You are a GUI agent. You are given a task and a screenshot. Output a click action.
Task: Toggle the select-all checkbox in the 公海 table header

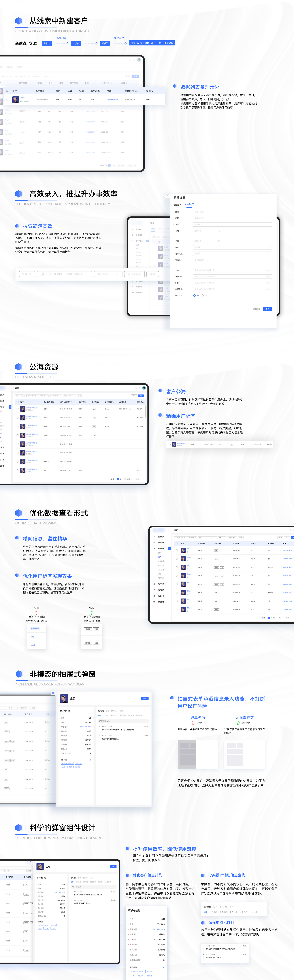17,402
